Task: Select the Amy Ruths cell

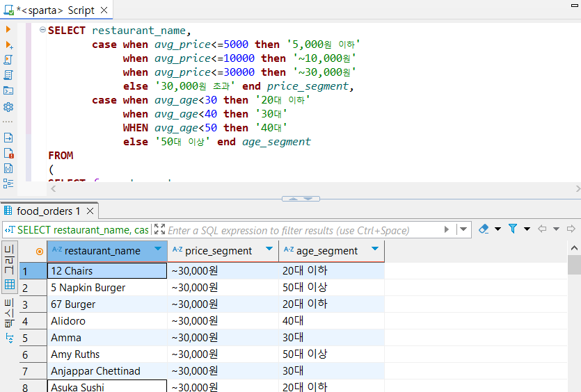Action: click(x=107, y=354)
